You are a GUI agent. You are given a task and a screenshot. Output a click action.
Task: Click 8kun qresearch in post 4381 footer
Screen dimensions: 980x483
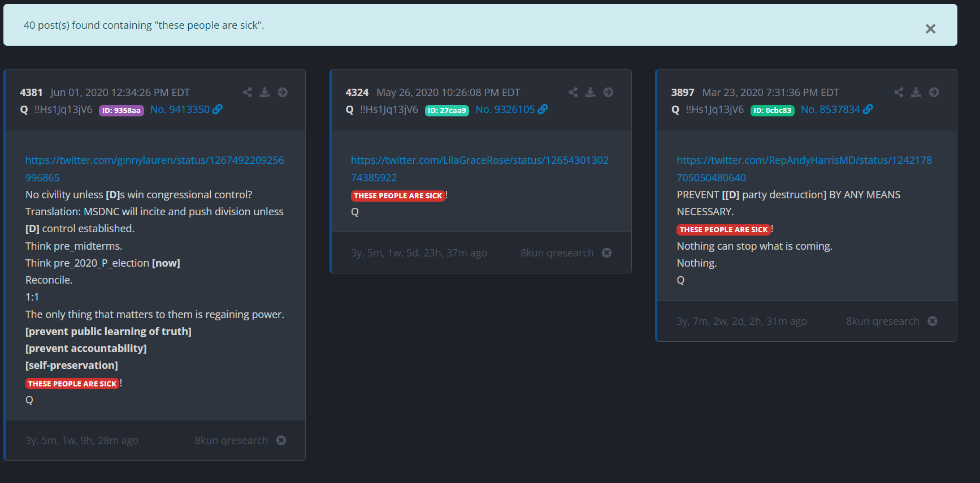[x=231, y=441]
